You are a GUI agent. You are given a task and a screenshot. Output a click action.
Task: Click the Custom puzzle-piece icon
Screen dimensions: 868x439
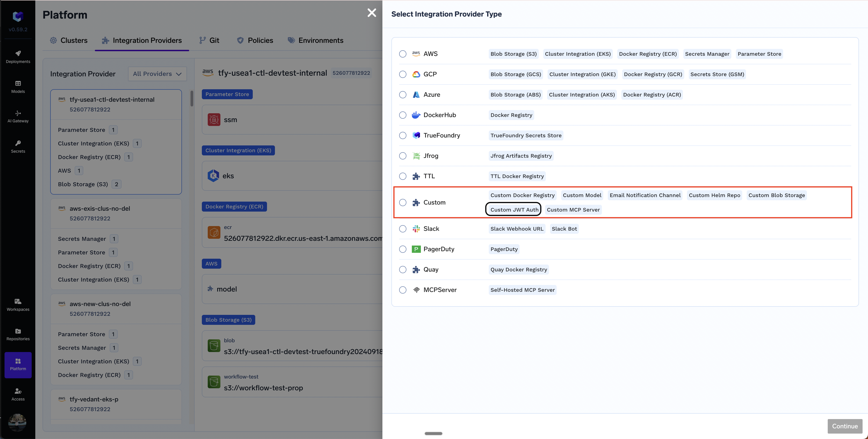pos(416,203)
